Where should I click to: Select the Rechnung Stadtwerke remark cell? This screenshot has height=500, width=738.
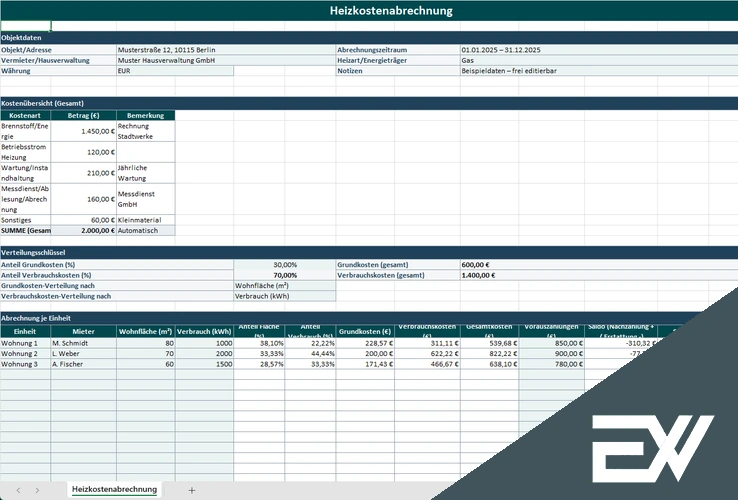click(145, 131)
